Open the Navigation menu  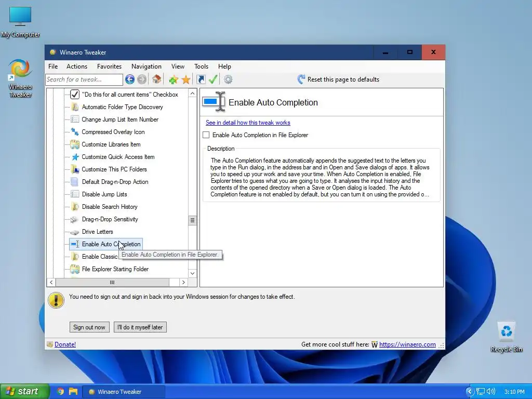[x=146, y=66]
